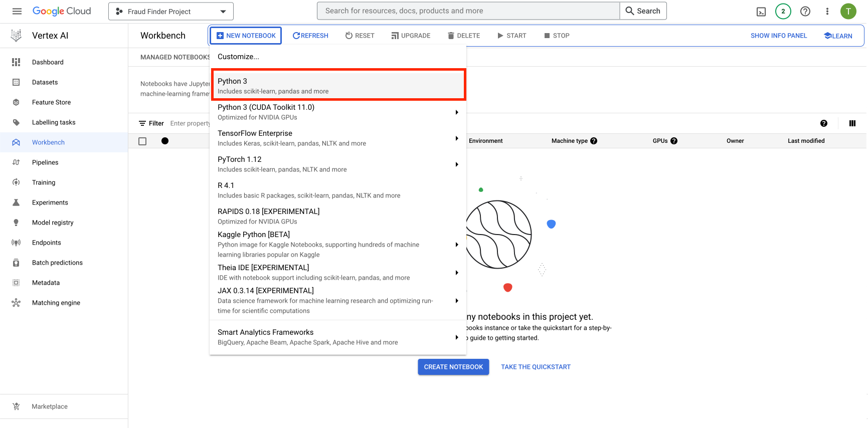The image size is (868, 428).
Task: Click the Metadata sidebar icon
Action: point(16,283)
